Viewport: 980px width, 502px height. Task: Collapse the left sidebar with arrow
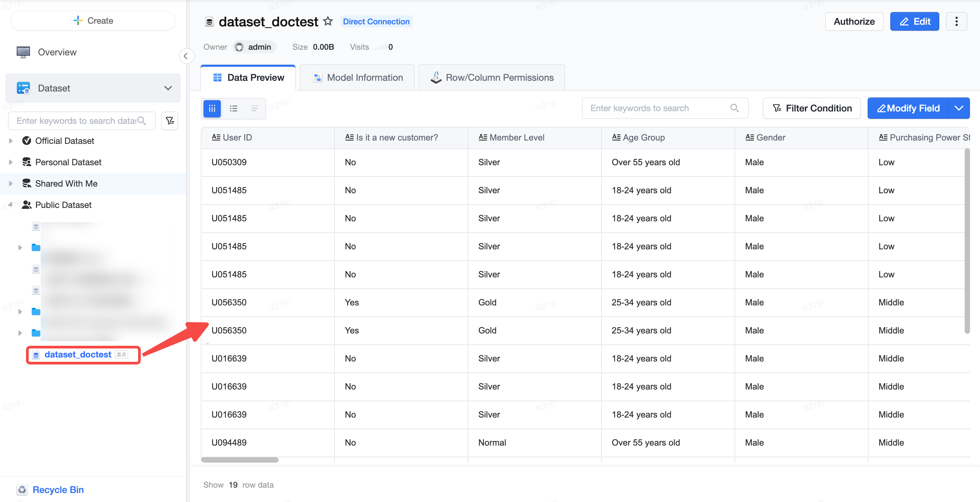186,56
